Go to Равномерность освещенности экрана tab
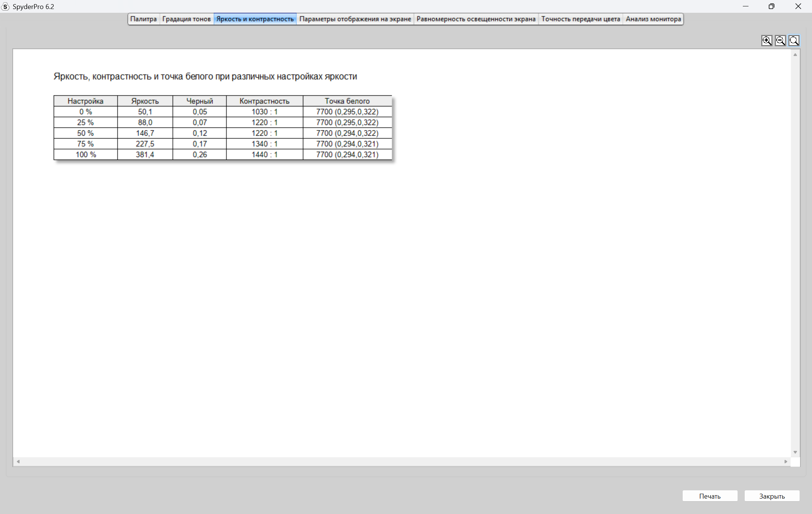The height and width of the screenshot is (514, 812). 476,19
